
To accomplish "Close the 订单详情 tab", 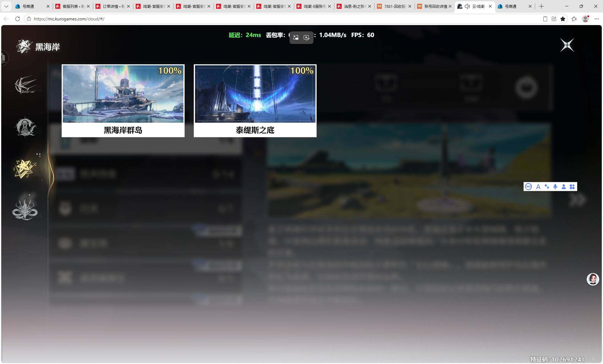I will 128,6.
